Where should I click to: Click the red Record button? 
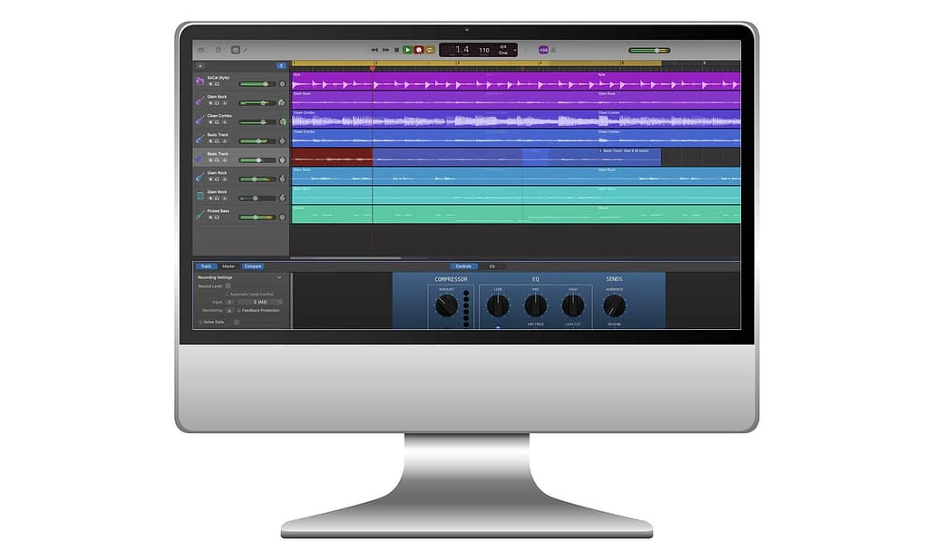coord(419,50)
